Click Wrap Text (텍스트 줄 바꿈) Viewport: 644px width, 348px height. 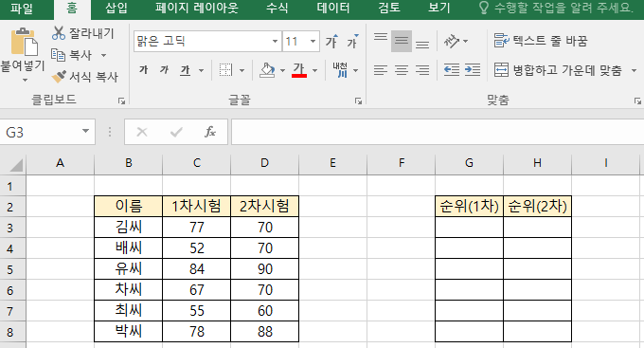[x=541, y=41]
